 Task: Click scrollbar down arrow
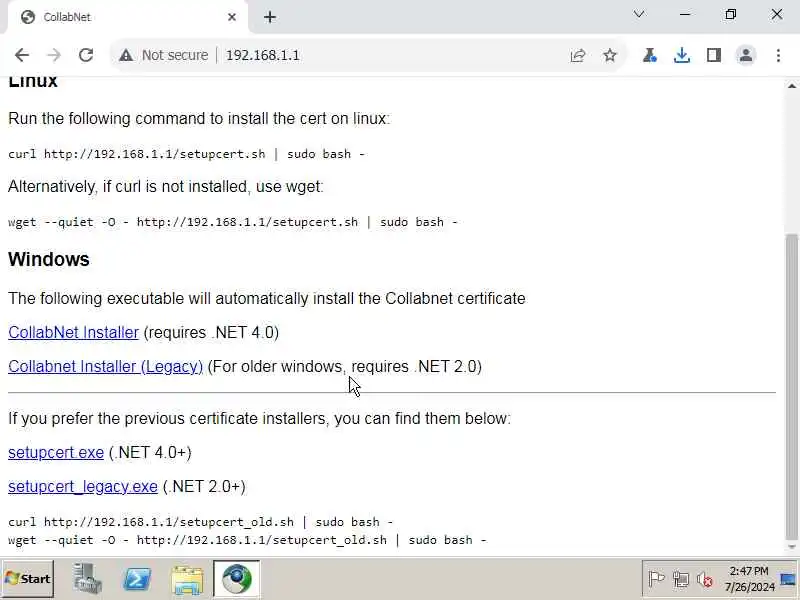point(791,547)
